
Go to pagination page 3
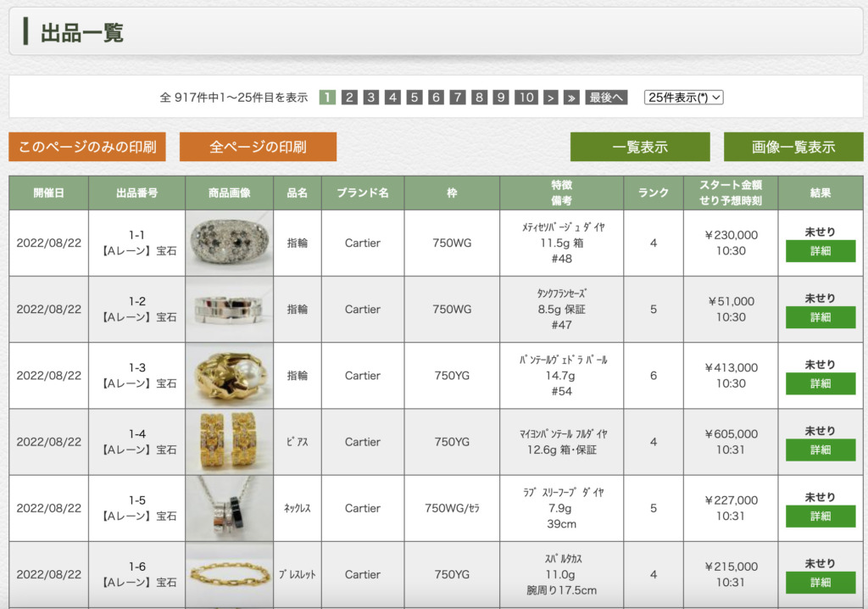tap(371, 98)
